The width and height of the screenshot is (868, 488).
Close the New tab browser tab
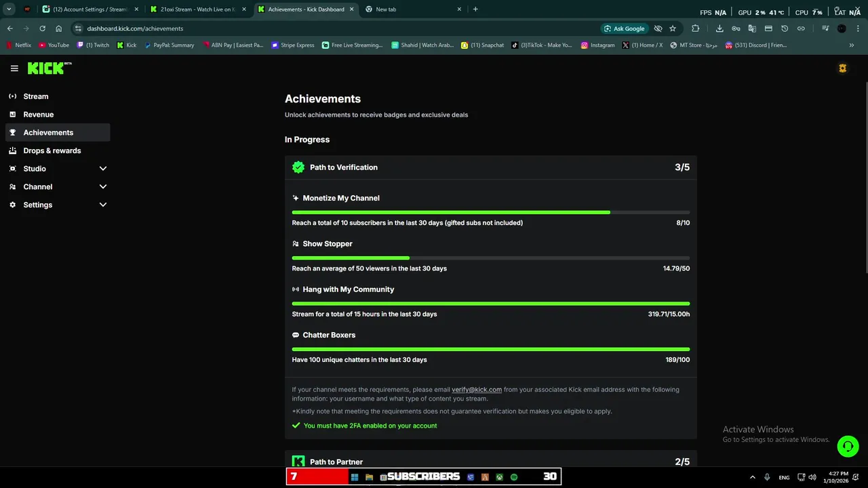pyautogui.click(x=459, y=9)
